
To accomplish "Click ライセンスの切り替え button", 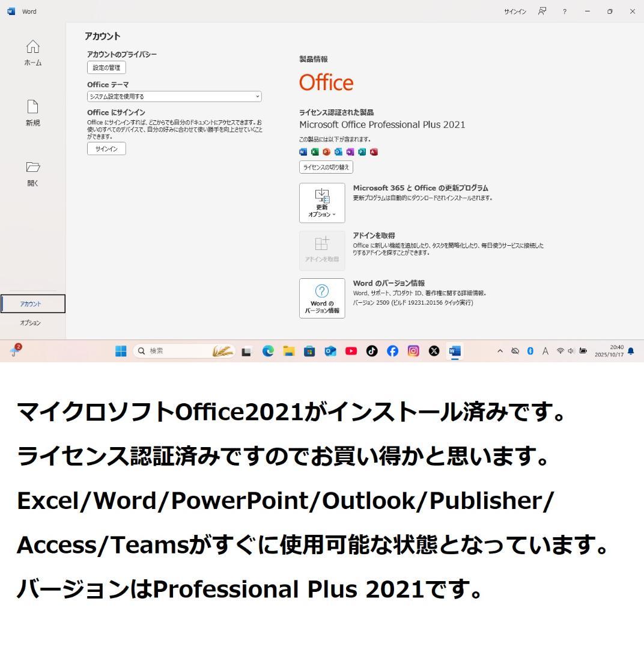I will (x=326, y=167).
